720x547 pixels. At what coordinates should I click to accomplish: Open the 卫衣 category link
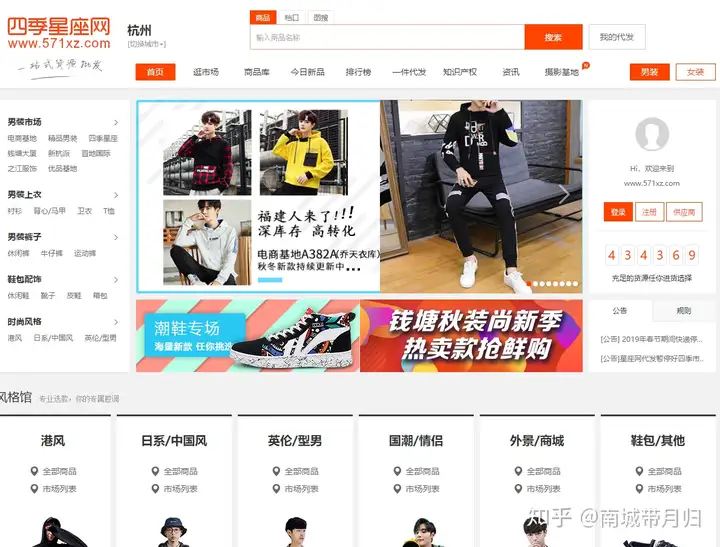84,211
